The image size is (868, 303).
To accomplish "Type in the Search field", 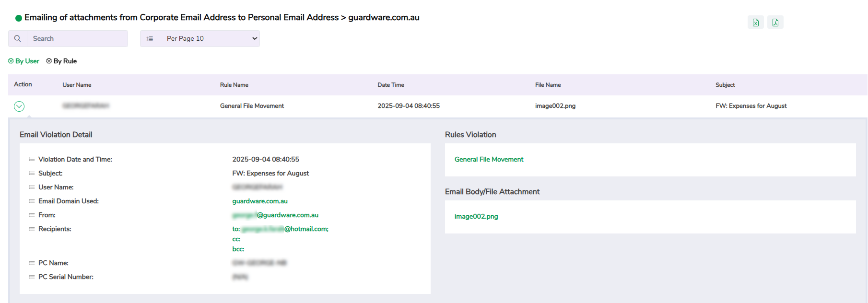I will coord(77,39).
